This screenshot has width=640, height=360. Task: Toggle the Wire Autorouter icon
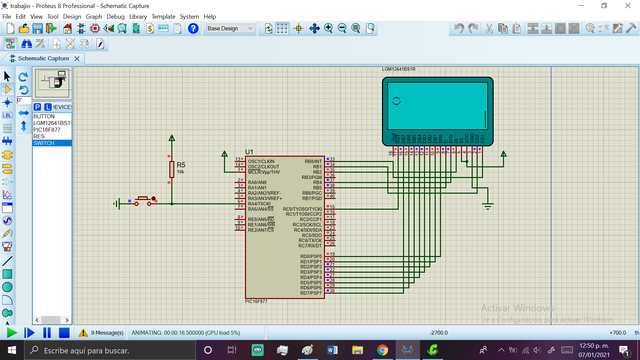tap(10, 44)
